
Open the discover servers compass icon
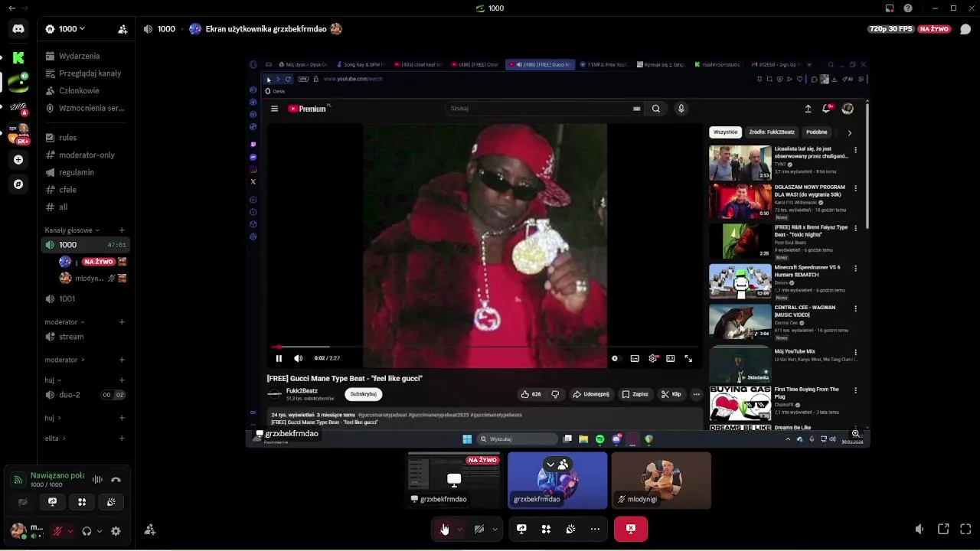[18, 184]
